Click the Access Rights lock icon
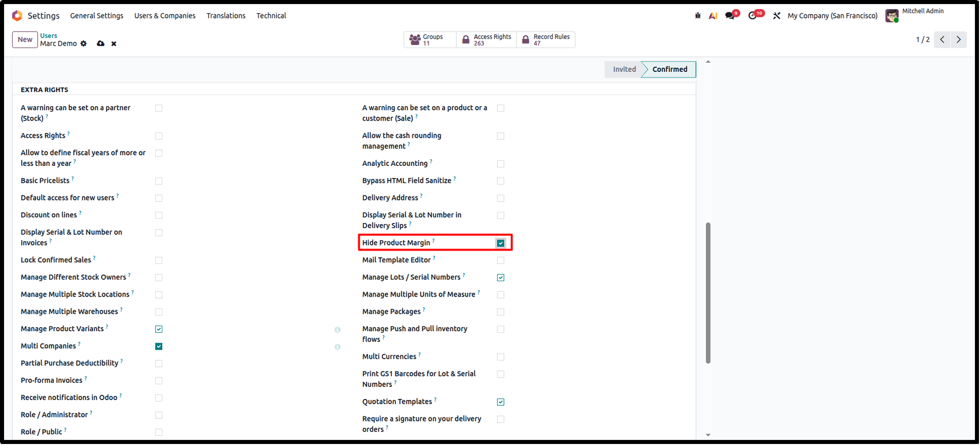This screenshot has height=445, width=980. 465,39
